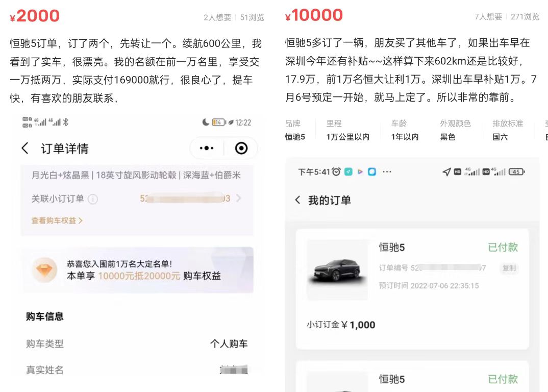Tap the 2人想要 count
Viewport: 548px width, 392px height.
[x=217, y=17]
